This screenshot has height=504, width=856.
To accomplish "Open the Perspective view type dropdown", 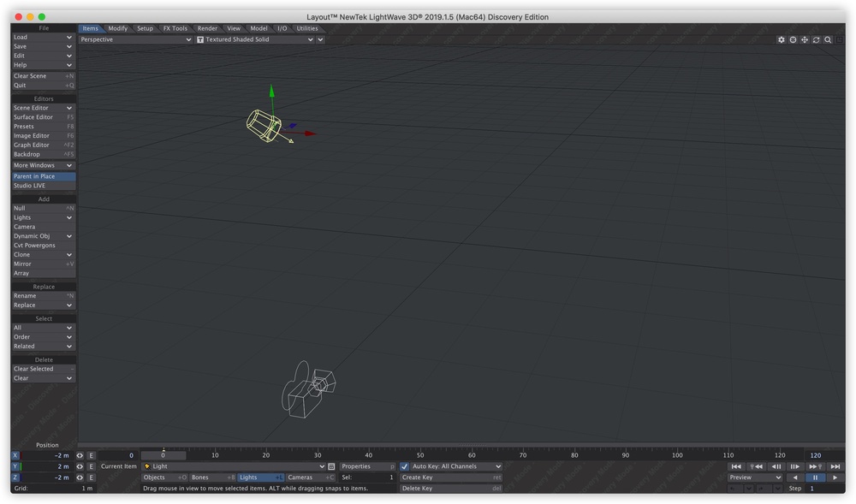I will coord(135,40).
